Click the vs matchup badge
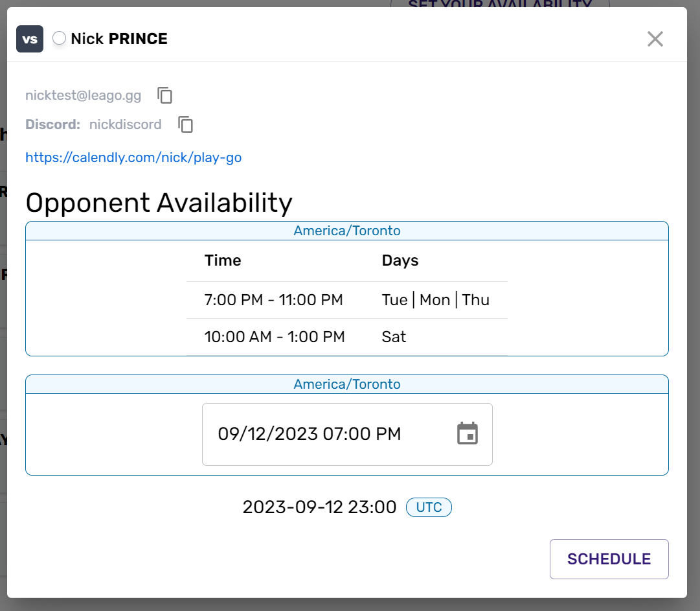700x611 pixels. (29, 39)
